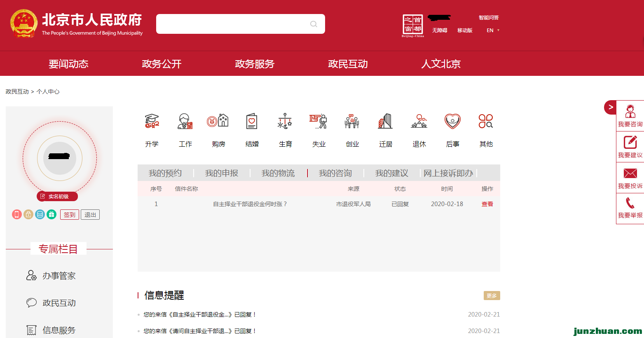Viewport: 644px width, 338px height.
Task: Open 政务服务 in main navigation
Action: [x=255, y=64]
